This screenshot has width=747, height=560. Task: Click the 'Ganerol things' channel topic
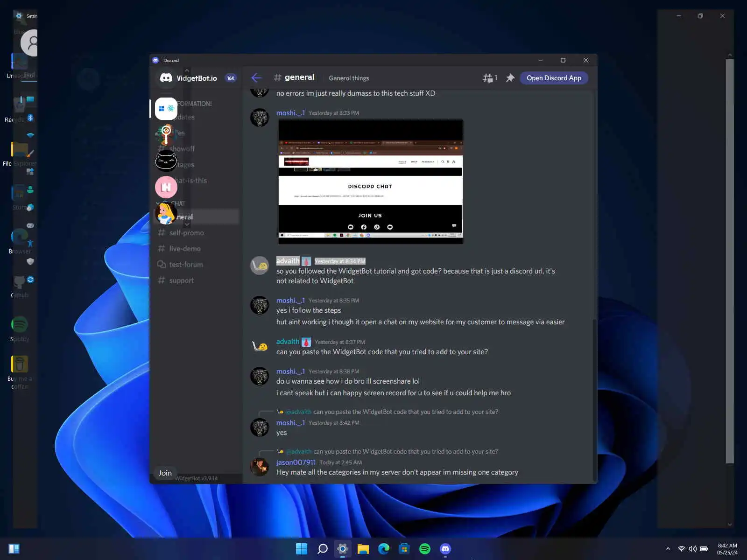(x=349, y=78)
